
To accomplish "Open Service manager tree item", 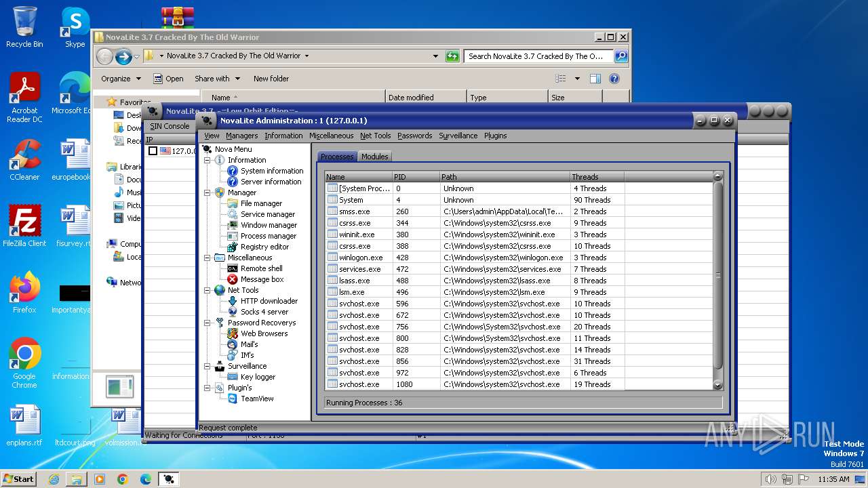I will tap(267, 214).
